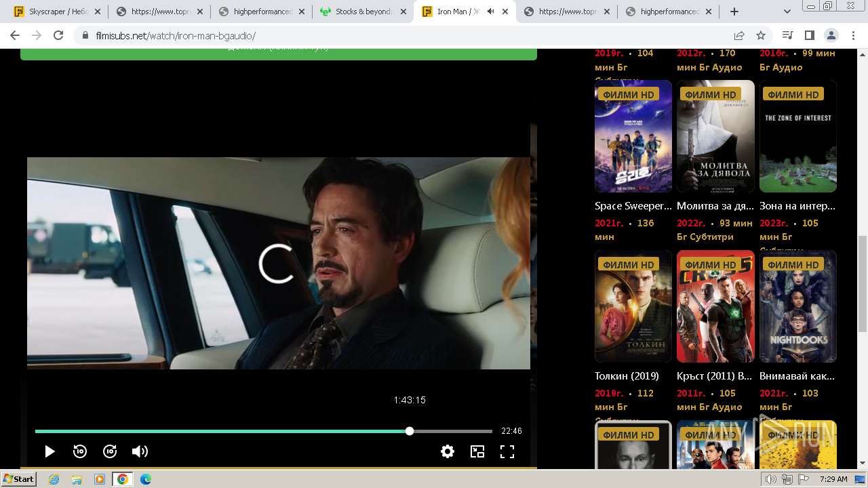Go back to previous page
The height and width of the screenshot is (488, 868).
15,35
